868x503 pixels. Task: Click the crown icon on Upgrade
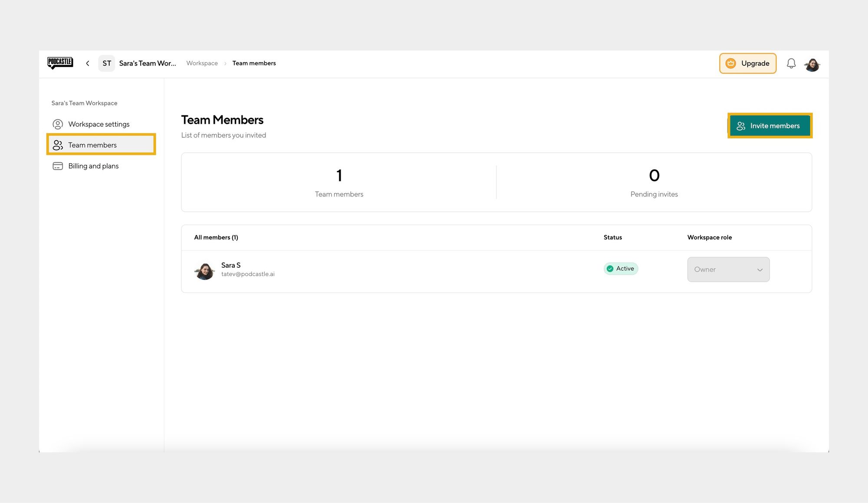(x=731, y=63)
